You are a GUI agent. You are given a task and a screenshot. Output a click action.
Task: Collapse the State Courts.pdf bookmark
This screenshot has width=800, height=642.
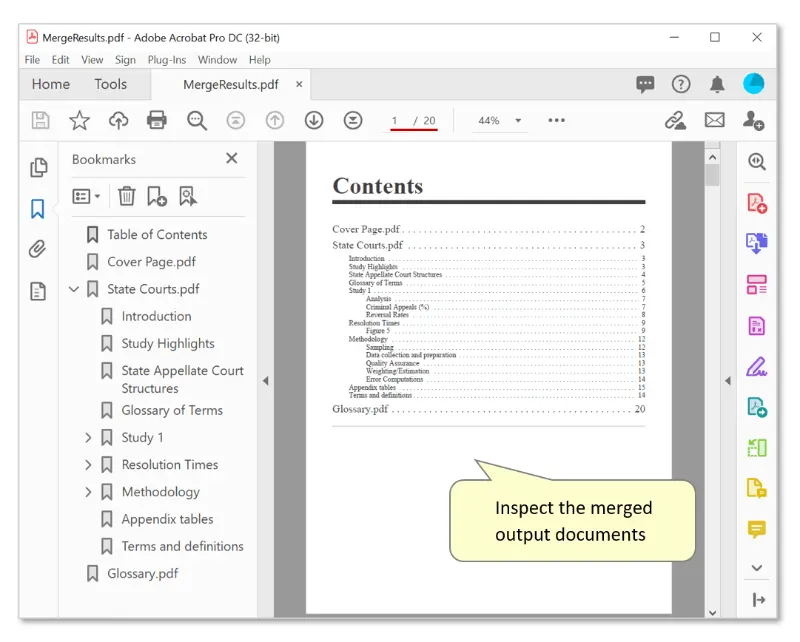coord(74,289)
